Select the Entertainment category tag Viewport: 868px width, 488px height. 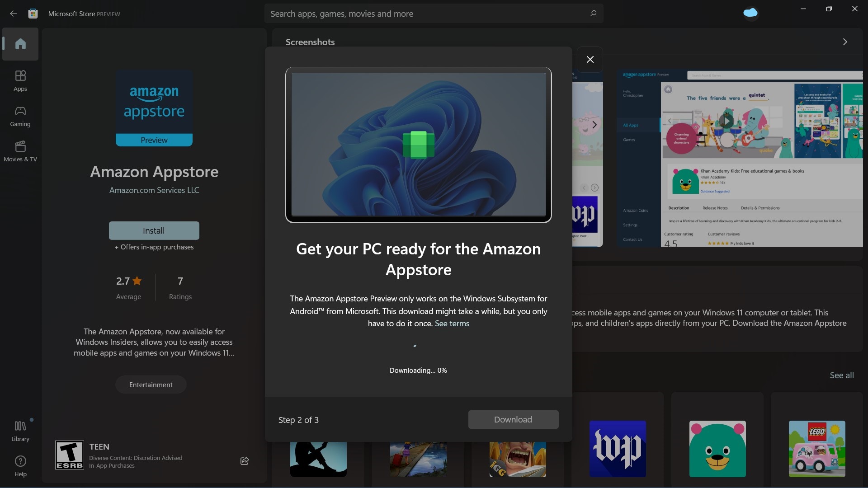point(151,385)
